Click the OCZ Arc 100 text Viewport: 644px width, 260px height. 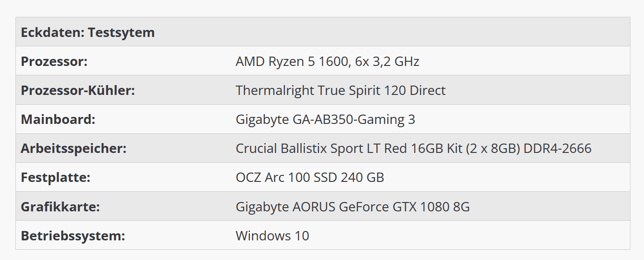(x=271, y=177)
